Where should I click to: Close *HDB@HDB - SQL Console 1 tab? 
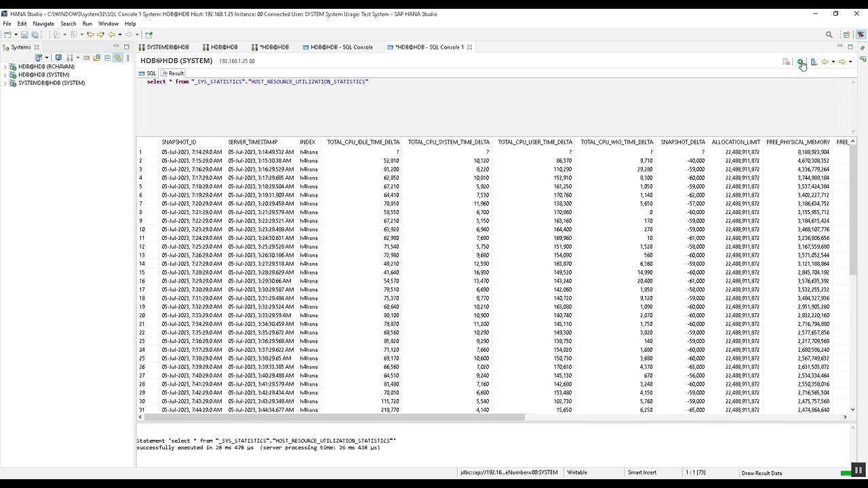point(469,47)
